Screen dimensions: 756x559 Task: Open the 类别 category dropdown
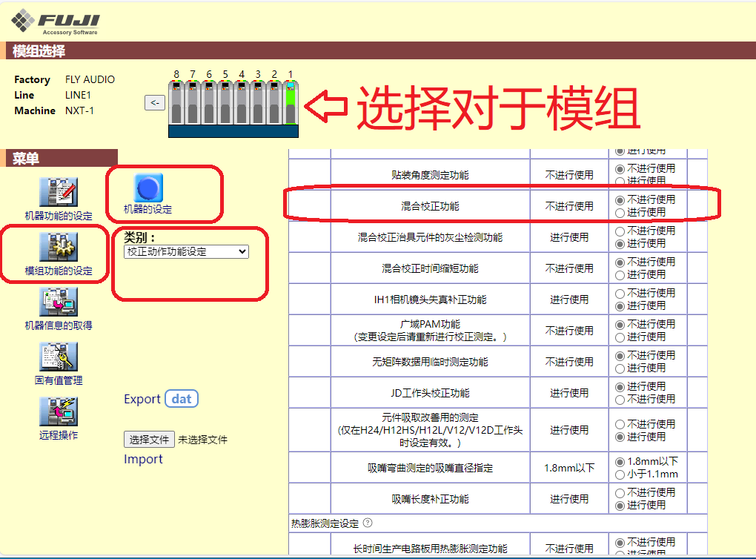(x=186, y=252)
